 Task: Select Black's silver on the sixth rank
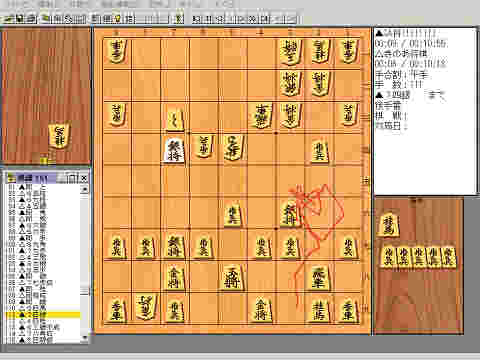pyautogui.click(x=289, y=214)
